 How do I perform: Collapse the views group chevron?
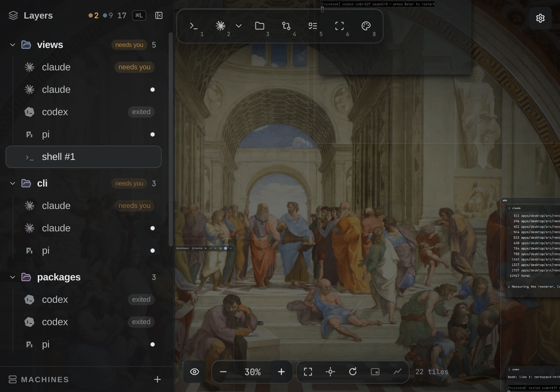(12, 45)
